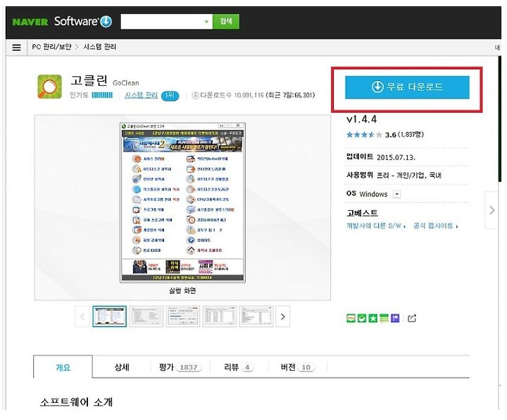Open the 평가 1837 tab
507x420 pixels.
(x=180, y=367)
